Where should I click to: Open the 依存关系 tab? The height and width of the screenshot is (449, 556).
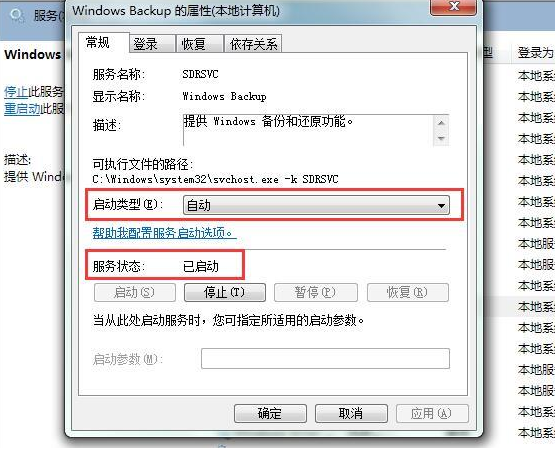253,44
